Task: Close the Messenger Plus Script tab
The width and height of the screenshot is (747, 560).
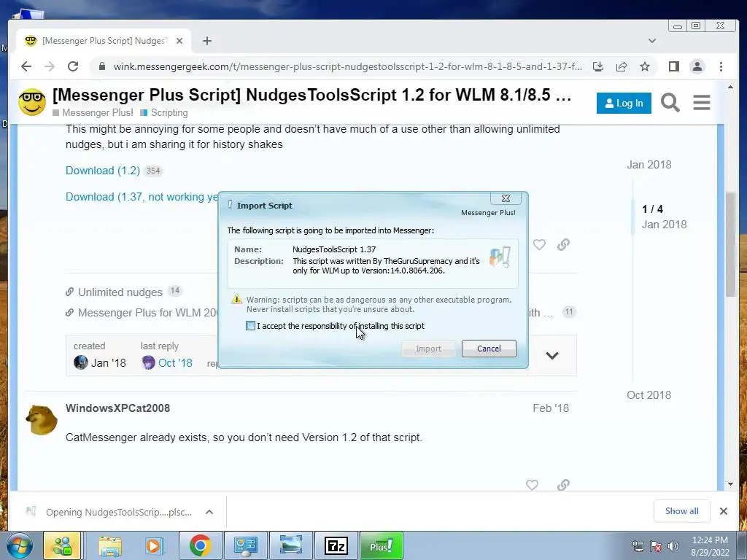Action: pos(179,41)
